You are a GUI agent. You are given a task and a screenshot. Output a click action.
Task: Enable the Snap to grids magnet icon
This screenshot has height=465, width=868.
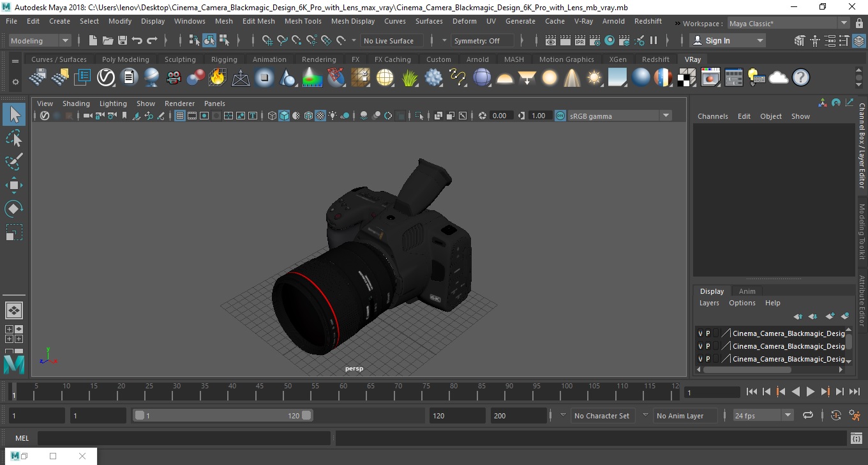click(x=267, y=40)
